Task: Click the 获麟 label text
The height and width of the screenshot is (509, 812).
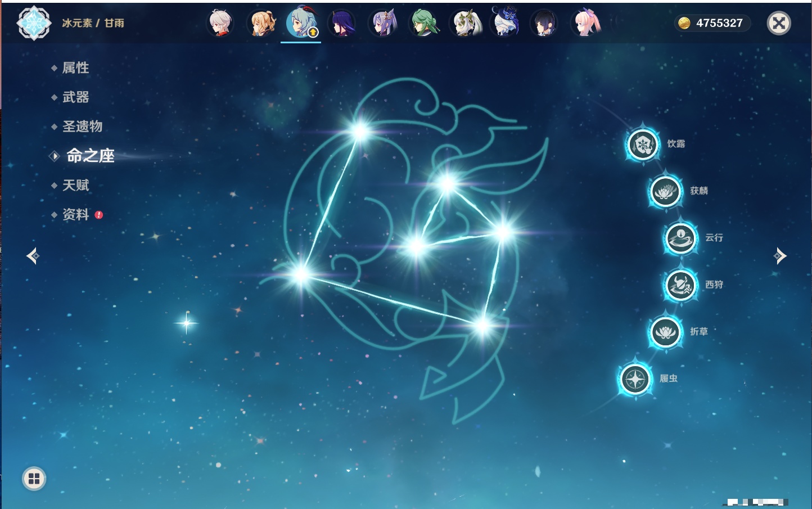Action: click(699, 191)
